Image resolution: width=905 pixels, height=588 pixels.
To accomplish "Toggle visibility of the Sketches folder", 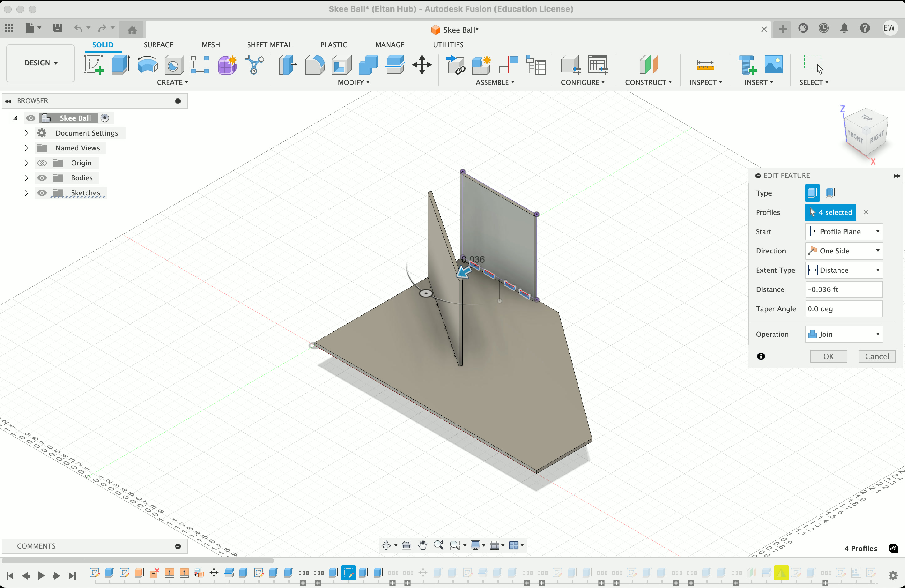I will (x=42, y=193).
